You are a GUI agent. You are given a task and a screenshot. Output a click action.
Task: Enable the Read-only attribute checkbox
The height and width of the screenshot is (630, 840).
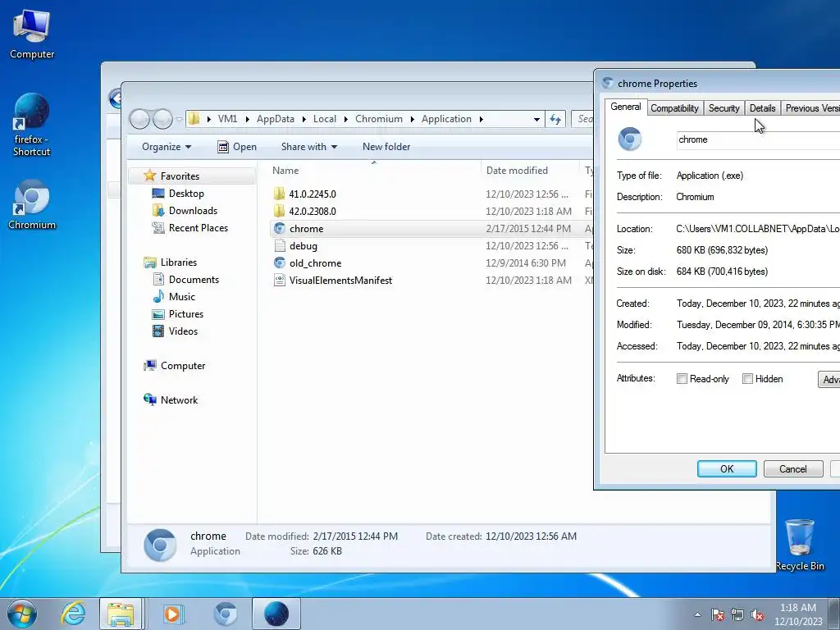tap(682, 379)
